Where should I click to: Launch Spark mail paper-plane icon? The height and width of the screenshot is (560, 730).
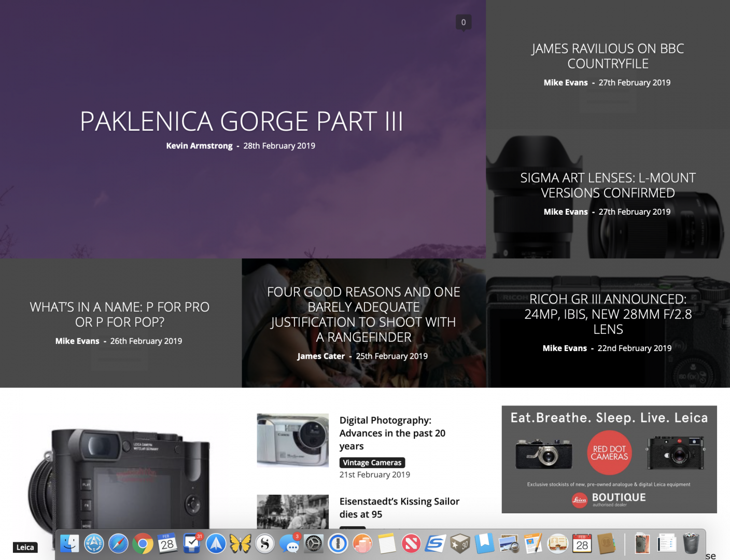[x=216, y=543]
